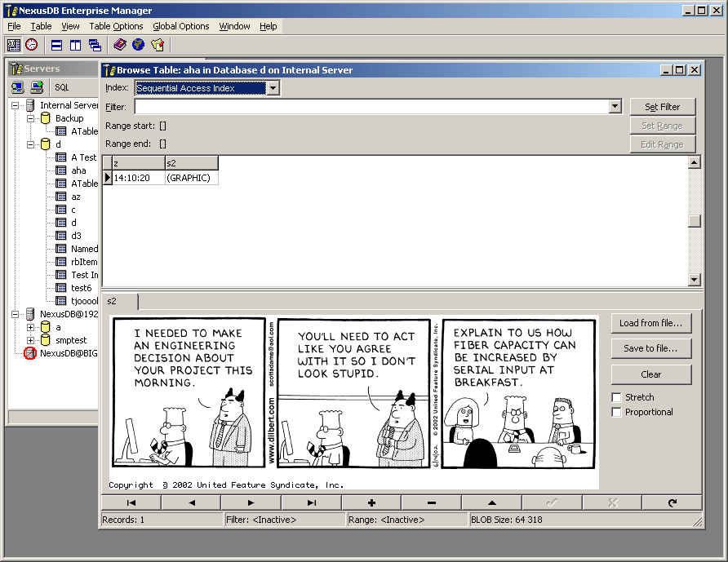Insert record with plus navigator button
Screen dimensions: 728x562
[371, 502]
